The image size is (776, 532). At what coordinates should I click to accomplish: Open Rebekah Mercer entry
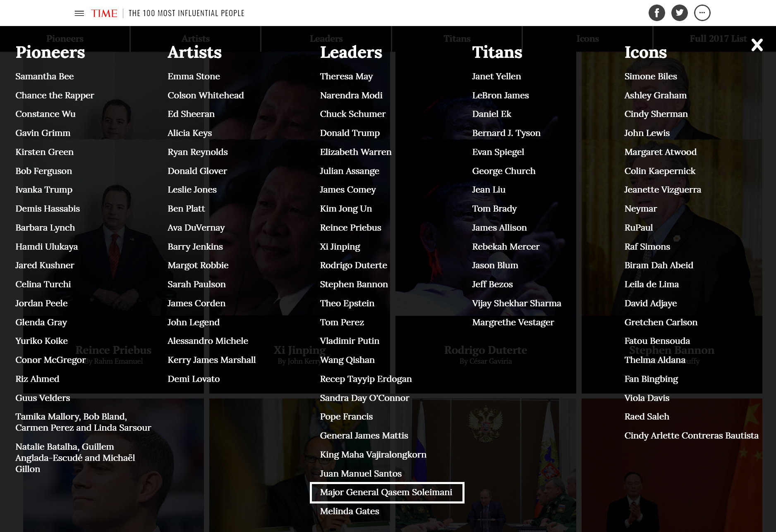pyautogui.click(x=506, y=247)
